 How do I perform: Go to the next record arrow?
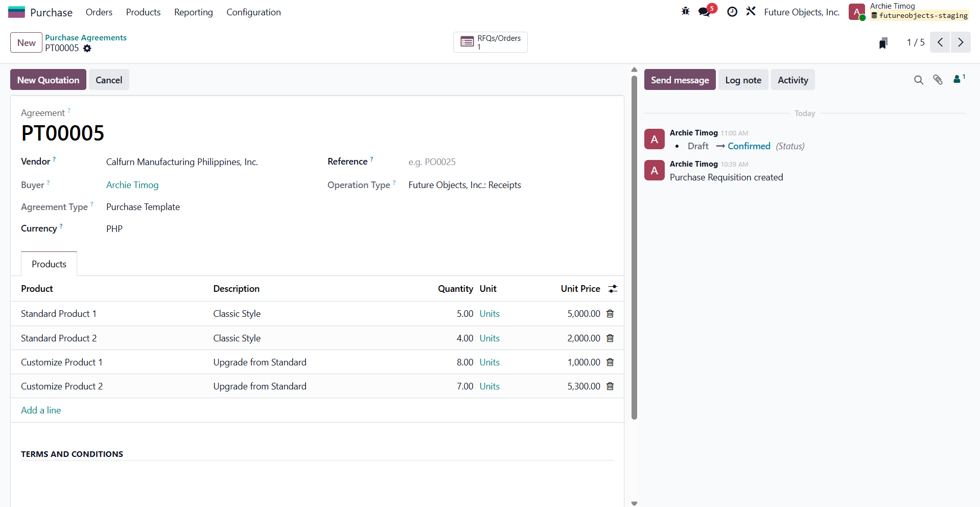960,42
